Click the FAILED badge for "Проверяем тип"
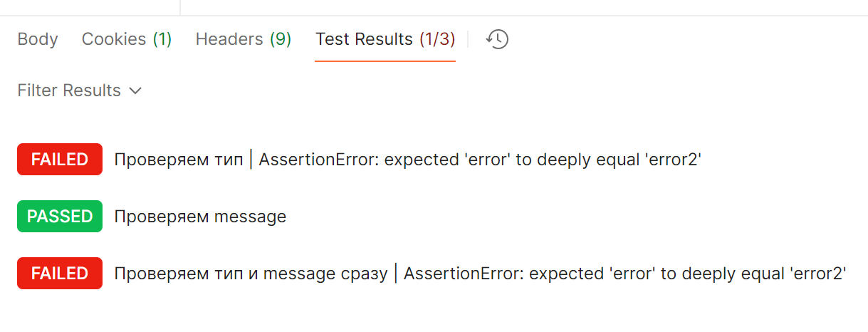The height and width of the screenshot is (332, 868). click(60, 160)
